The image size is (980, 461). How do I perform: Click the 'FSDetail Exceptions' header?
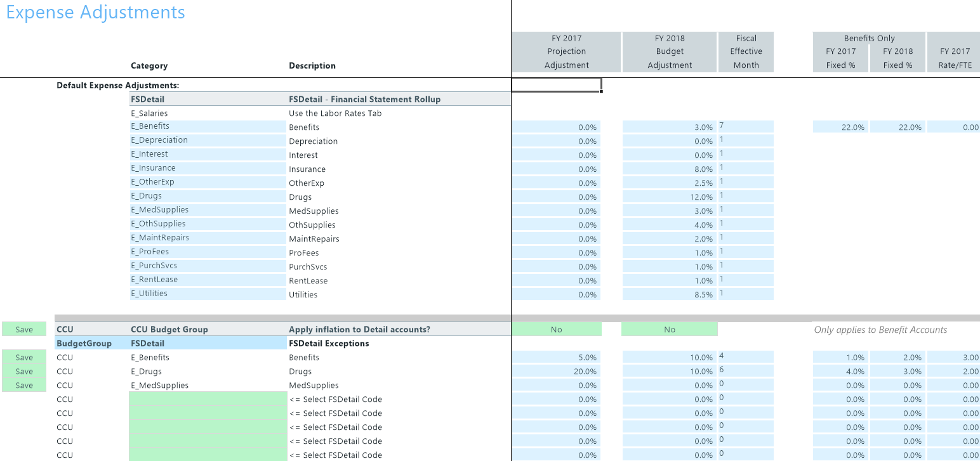(329, 343)
